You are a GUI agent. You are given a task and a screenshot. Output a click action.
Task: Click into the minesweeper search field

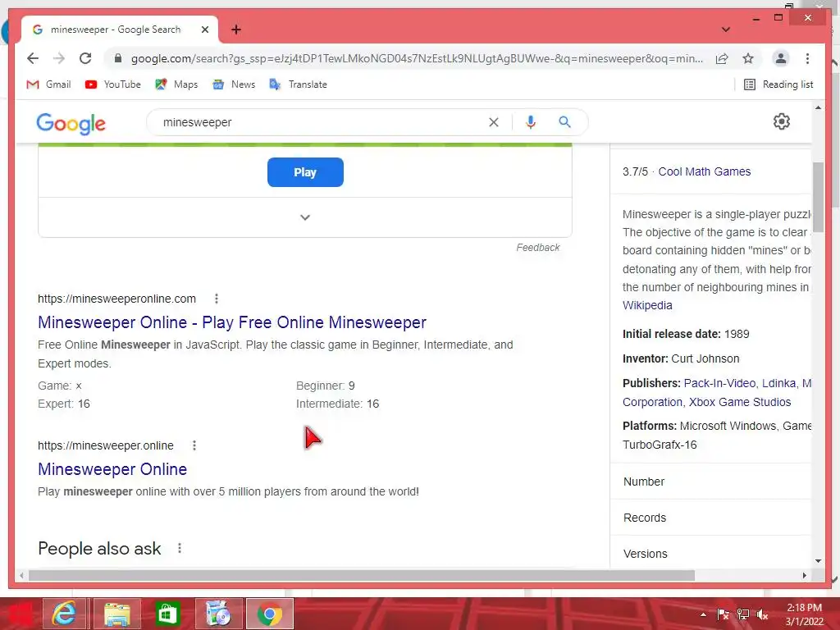322,122
